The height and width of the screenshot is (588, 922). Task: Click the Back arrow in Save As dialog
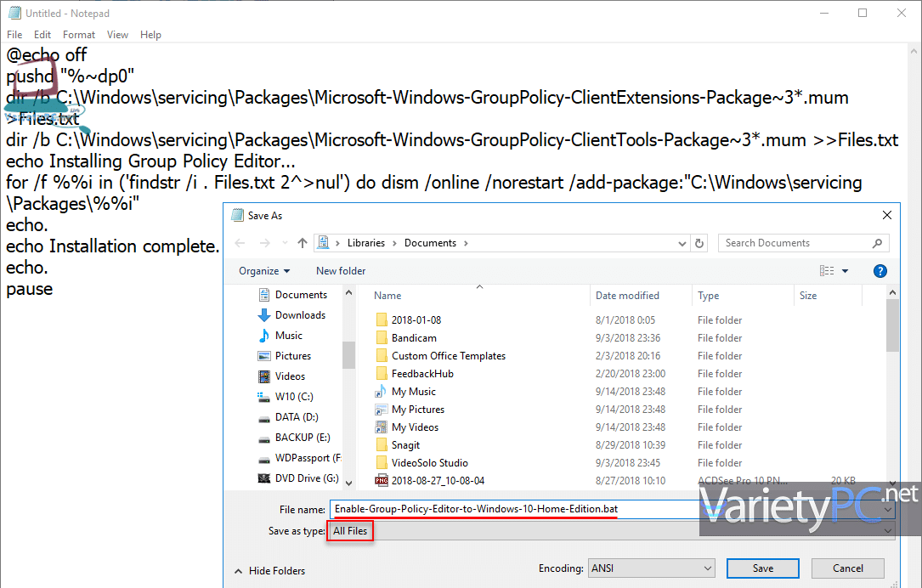pyautogui.click(x=240, y=243)
